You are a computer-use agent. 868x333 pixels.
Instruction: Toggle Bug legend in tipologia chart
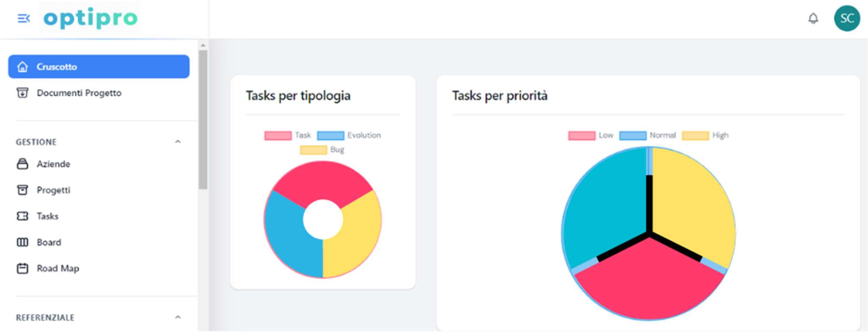(x=322, y=150)
